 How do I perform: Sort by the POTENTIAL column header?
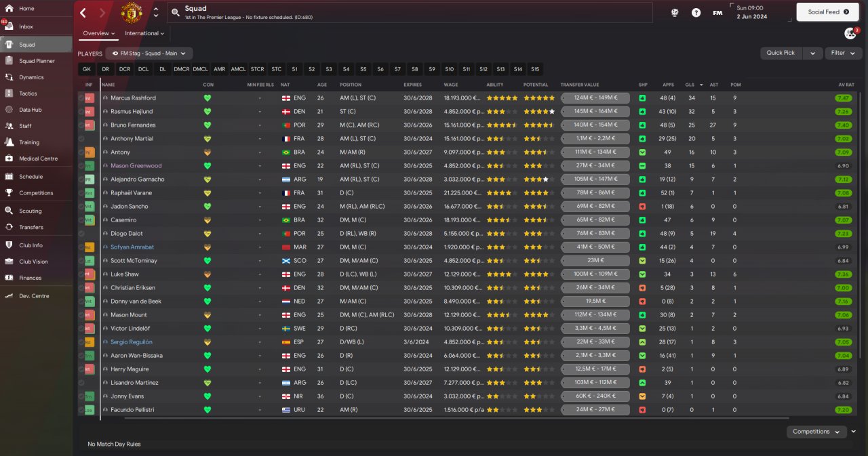pyautogui.click(x=536, y=85)
